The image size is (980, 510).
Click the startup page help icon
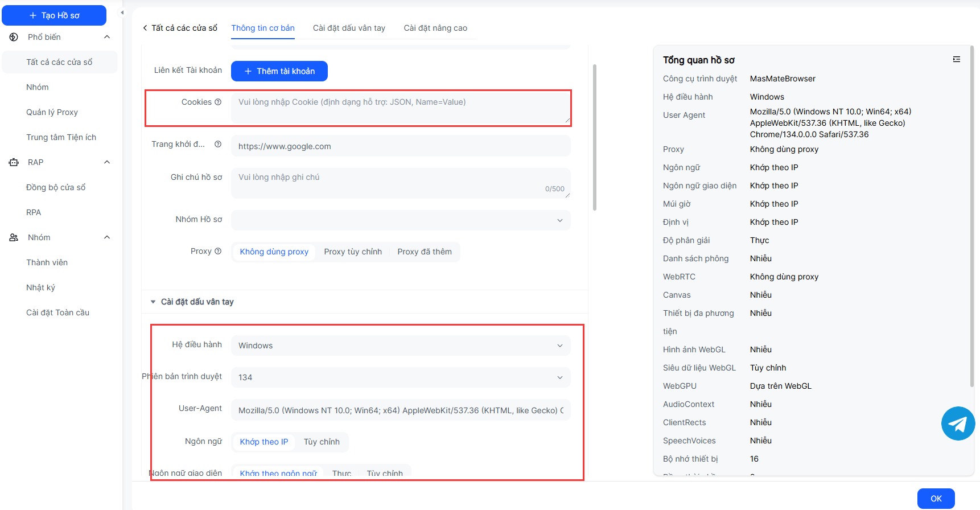click(218, 144)
